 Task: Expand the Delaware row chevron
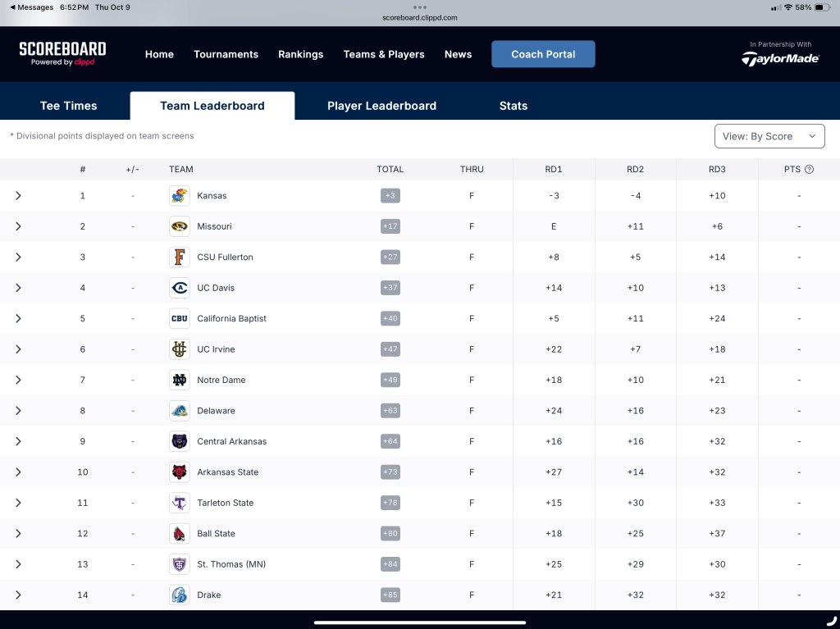pyautogui.click(x=18, y=411)
